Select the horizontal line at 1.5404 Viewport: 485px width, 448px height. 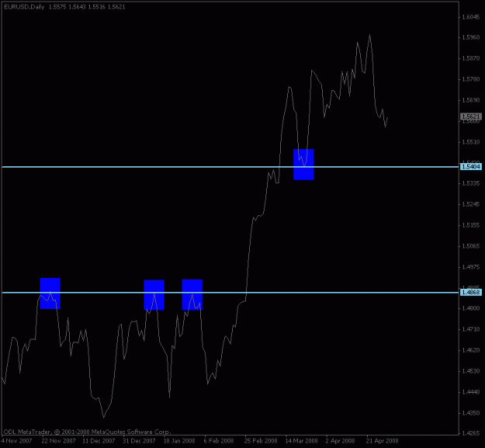coord(230,167)
